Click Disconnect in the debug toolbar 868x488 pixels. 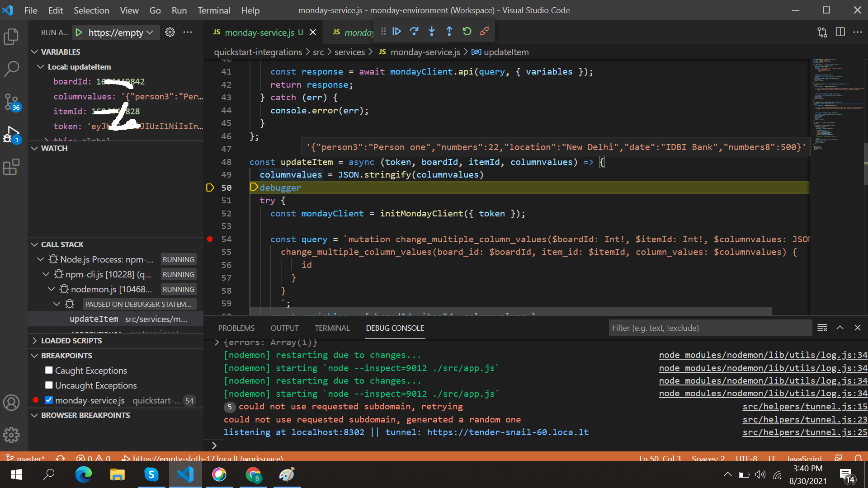click(x=485, y=32)
